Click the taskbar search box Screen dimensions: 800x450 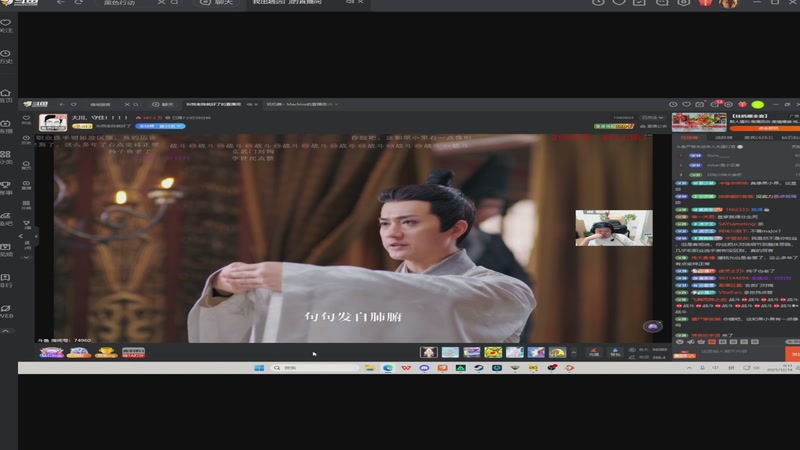[x=313, y=368]
